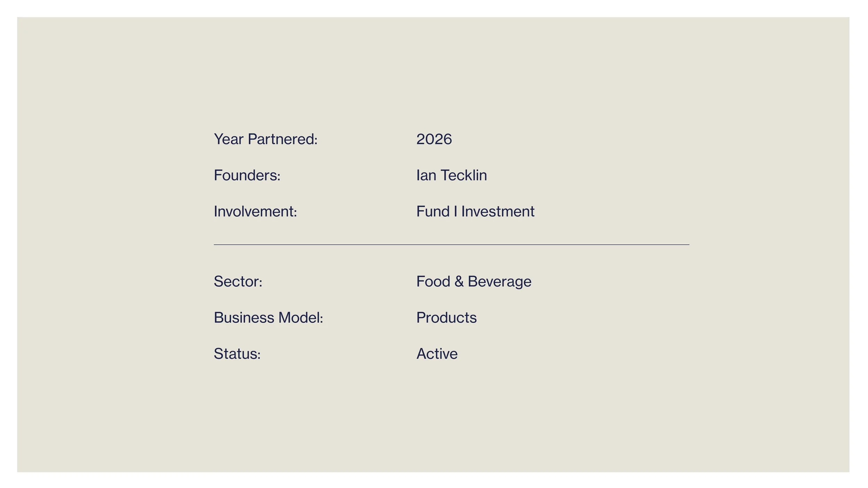
Task: Select the Active status value
Action: 437,354
